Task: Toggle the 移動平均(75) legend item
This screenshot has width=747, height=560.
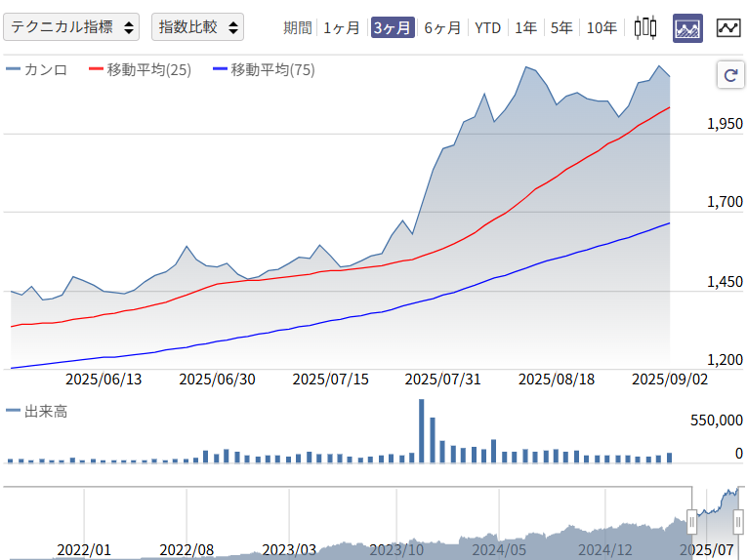Action: click(264, 70)
